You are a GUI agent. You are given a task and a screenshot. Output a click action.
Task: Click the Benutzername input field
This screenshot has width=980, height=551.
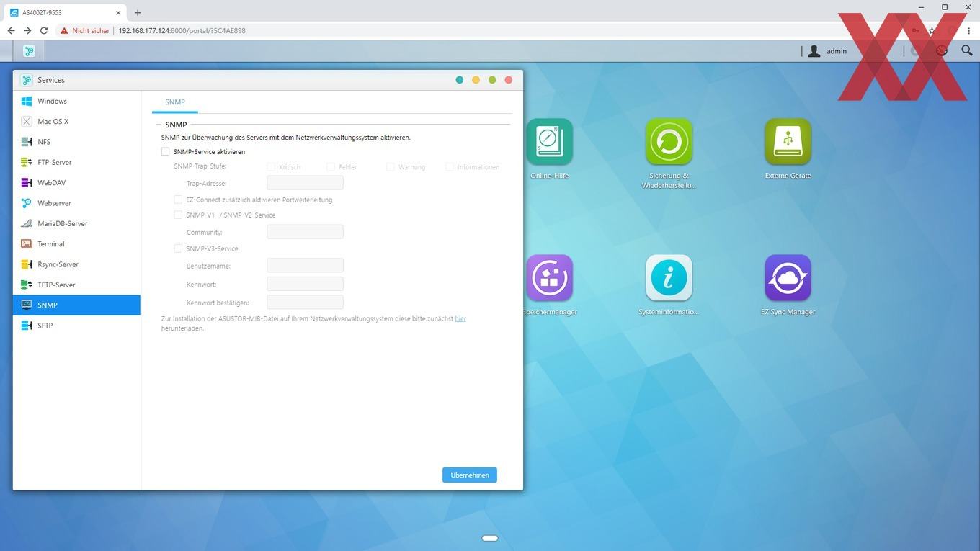(x=305, y=266)
